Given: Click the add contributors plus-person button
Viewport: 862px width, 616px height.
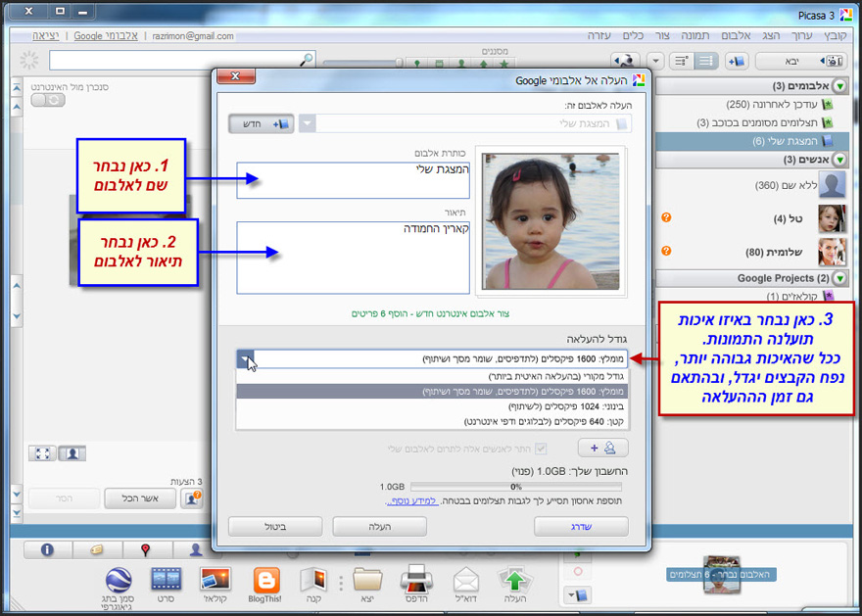Looking at the screenshot, I should [602, 448].
